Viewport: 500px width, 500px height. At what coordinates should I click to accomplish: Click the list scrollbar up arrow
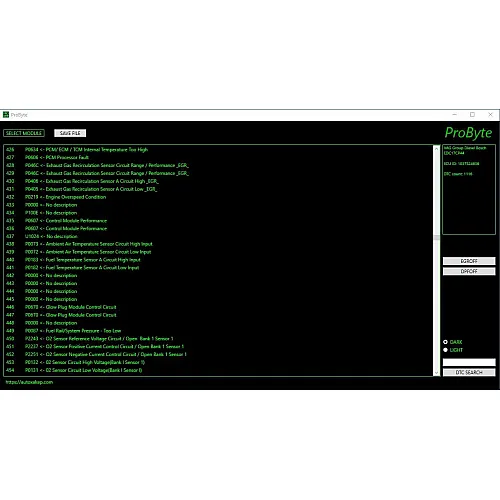click(x=436, y=149)
